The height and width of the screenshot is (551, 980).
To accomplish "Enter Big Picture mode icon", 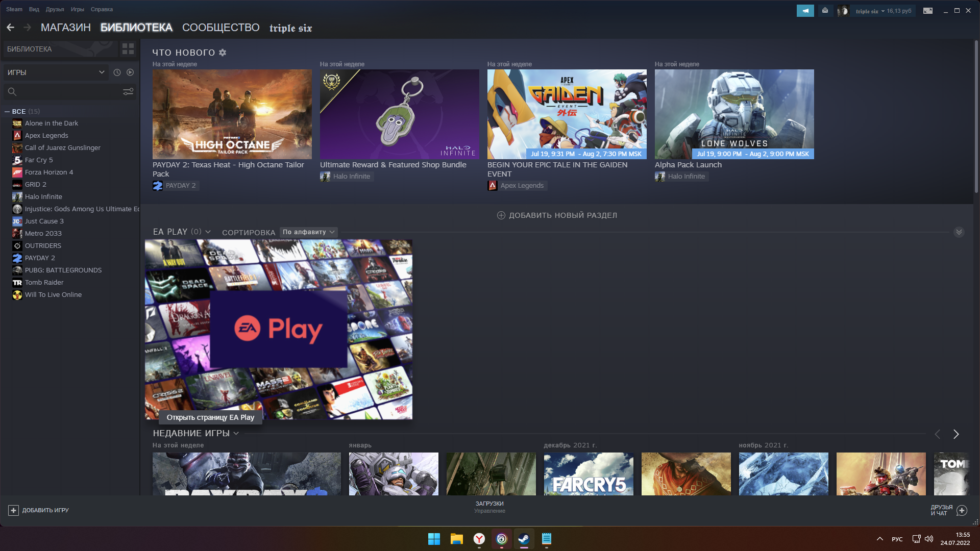I will point(928,11).
